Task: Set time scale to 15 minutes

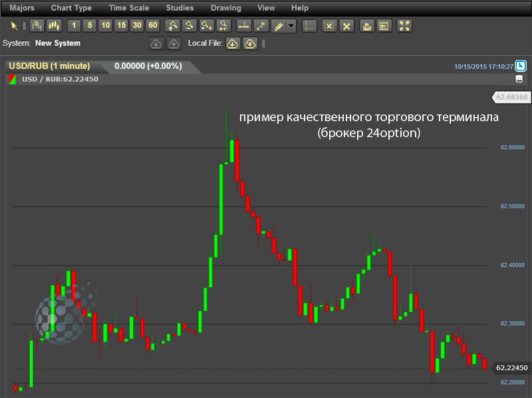Action: click(x=122, y=25)
